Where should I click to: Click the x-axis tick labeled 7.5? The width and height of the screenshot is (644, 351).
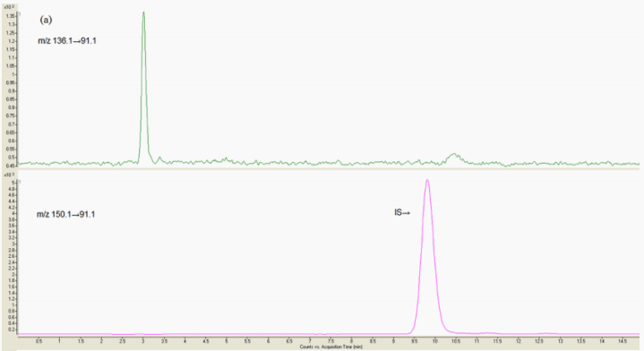pos(331,341)
